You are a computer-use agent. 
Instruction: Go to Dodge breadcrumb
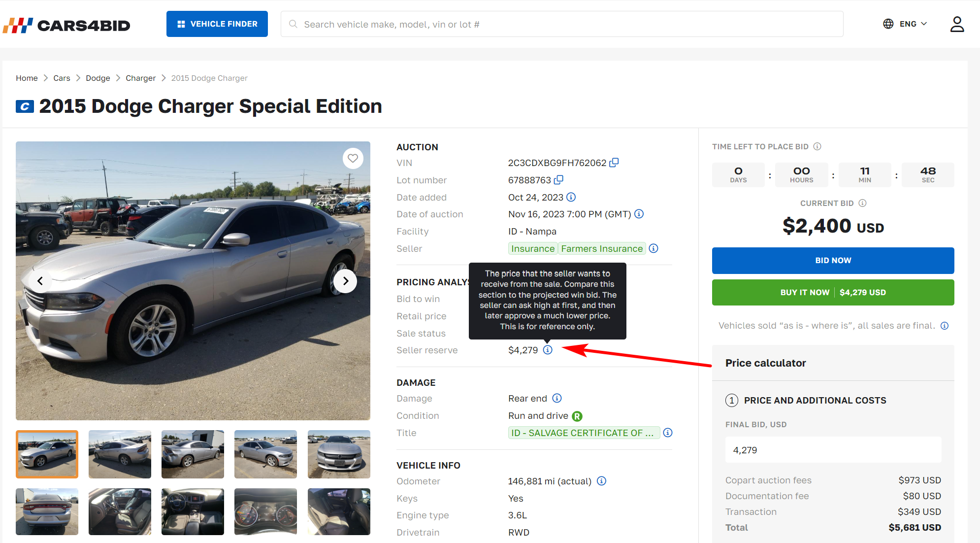pos(98,78)
